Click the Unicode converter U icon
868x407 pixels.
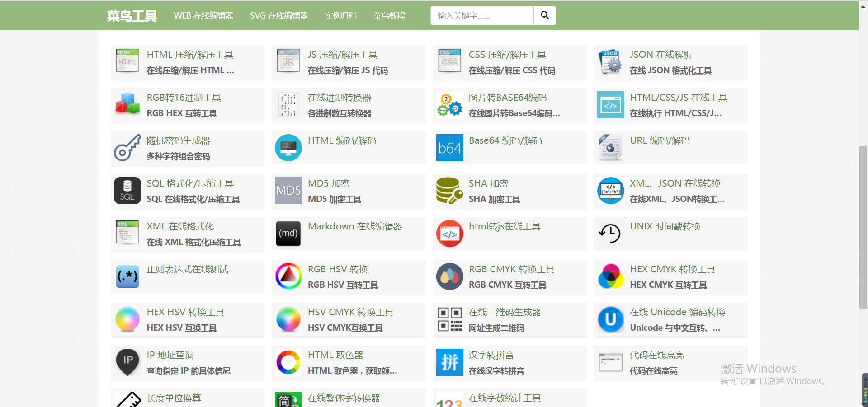[611, 319]
